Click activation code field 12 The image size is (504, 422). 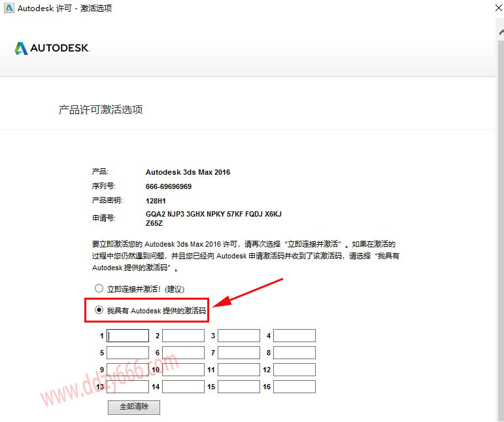[x=294, y=370]
